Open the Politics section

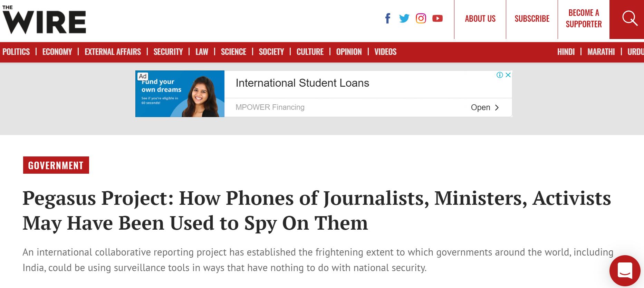(16, 52)
